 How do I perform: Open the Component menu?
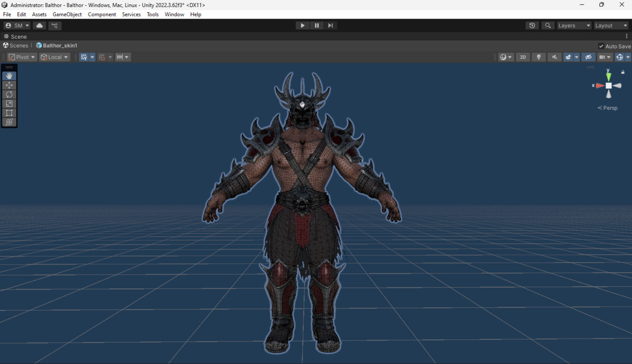102,14
